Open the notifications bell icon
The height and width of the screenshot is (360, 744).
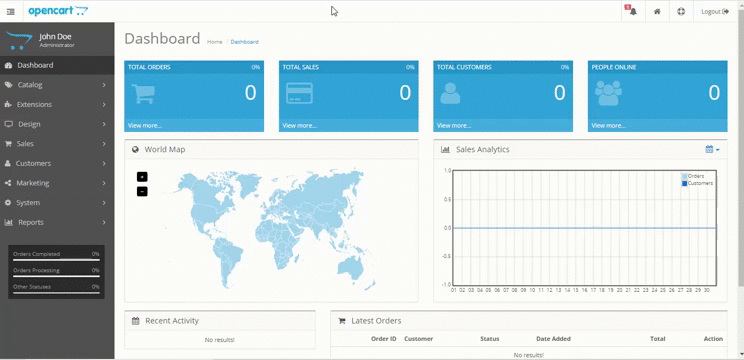(633, 11)
